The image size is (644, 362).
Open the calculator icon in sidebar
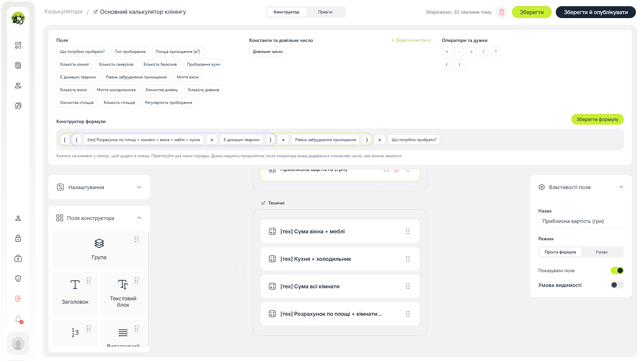(x=18, y=65)
